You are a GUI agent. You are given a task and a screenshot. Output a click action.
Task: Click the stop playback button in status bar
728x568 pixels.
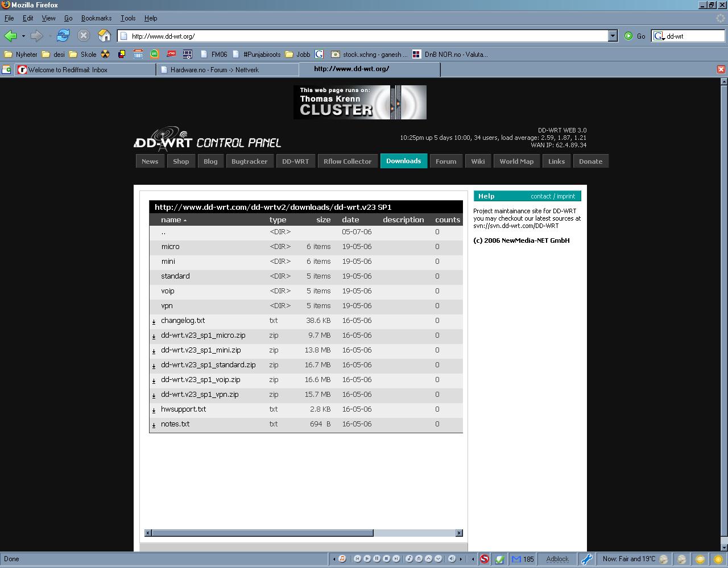[x=386, y=559]
